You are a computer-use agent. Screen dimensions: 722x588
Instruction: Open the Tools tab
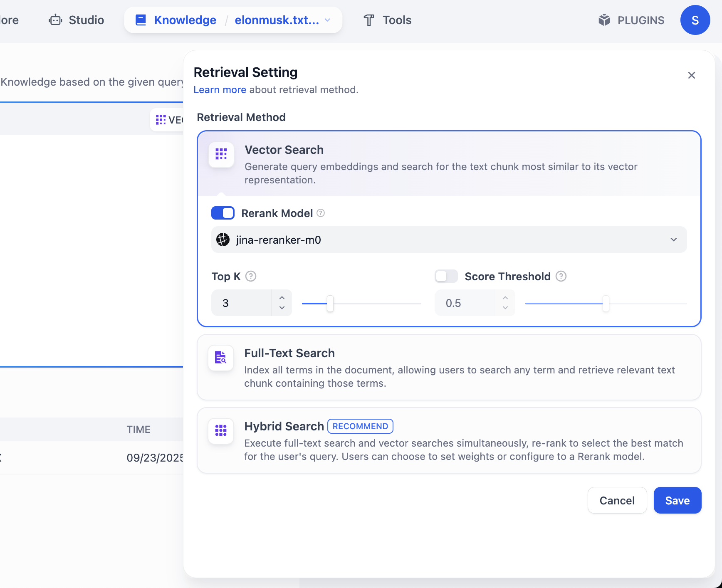click(x=387, y=20)
